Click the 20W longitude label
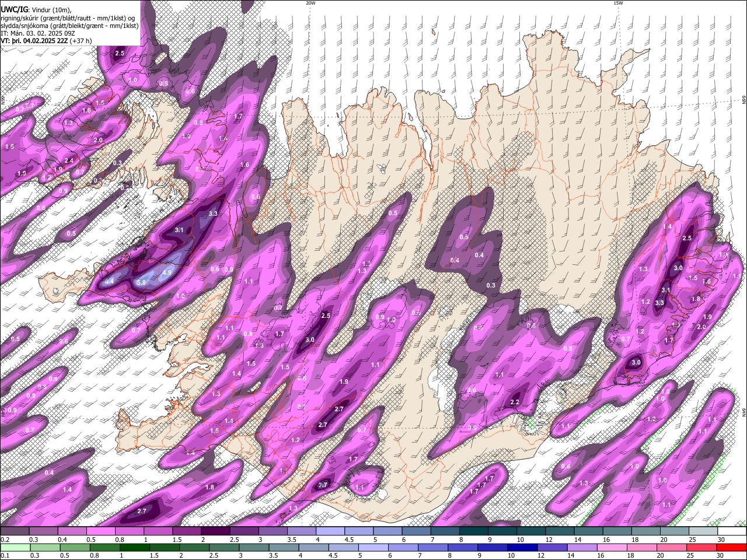The image size is (747, 560). 310,3
